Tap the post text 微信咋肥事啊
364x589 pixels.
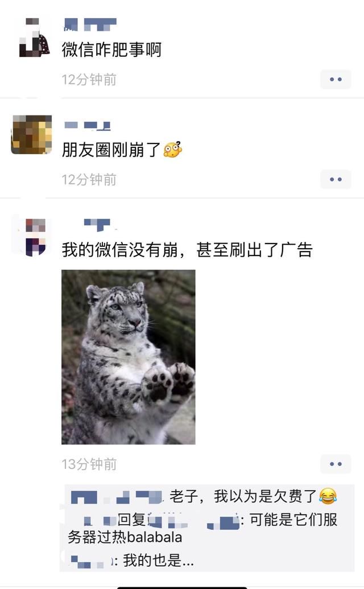[x=112, y=50]
